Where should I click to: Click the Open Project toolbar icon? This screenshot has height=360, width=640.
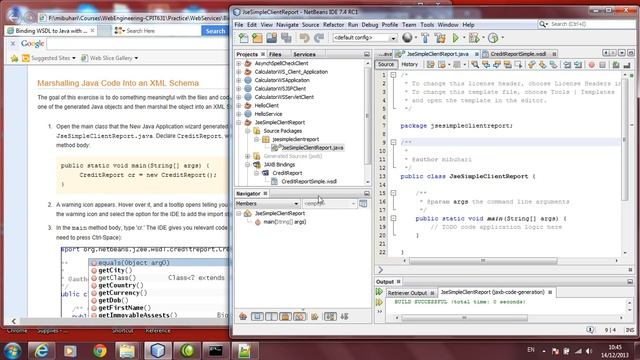[x=271, y=38]
